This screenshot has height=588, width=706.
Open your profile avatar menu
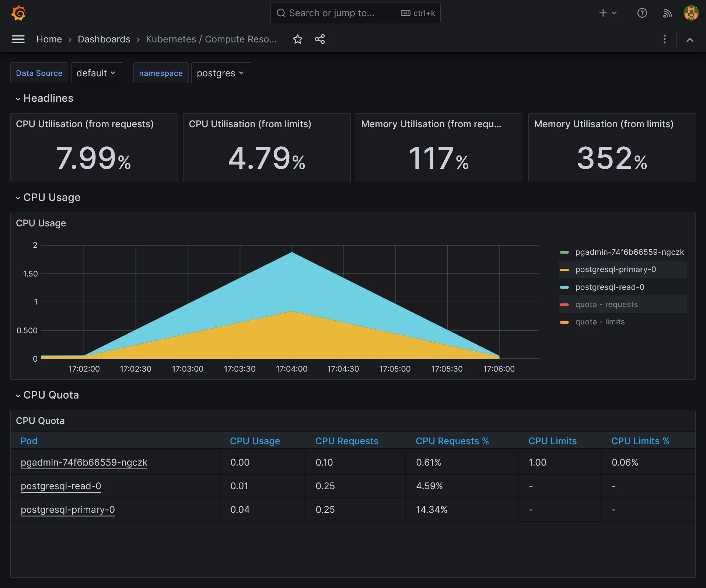click(691, 13)
